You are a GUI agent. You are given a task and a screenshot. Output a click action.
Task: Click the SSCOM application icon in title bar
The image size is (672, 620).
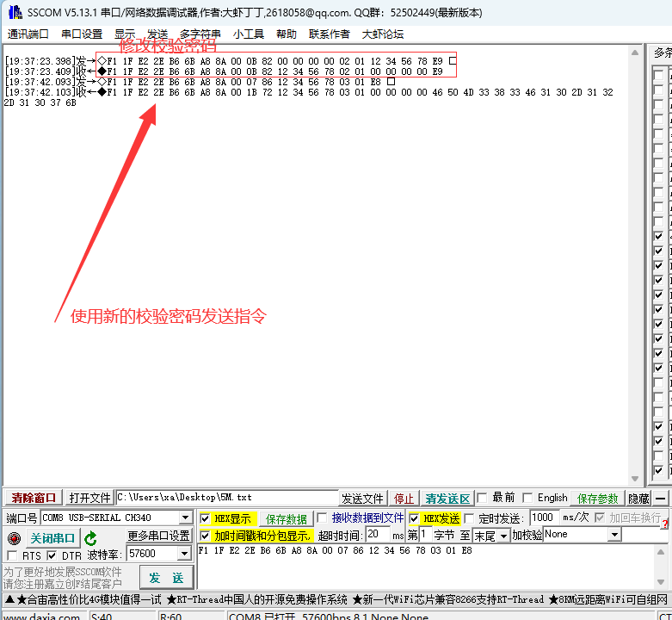(x=15, y=12)
